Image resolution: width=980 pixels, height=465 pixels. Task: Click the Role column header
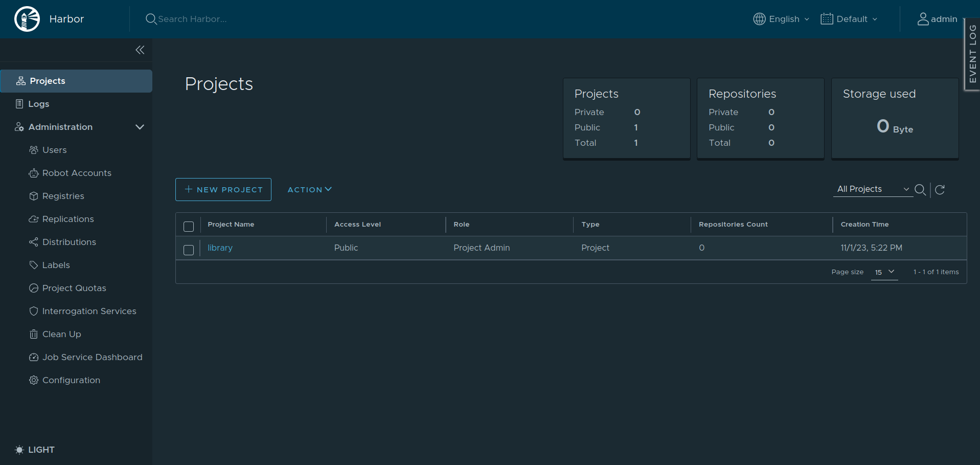pyautogui.click(x=461, y=224)
